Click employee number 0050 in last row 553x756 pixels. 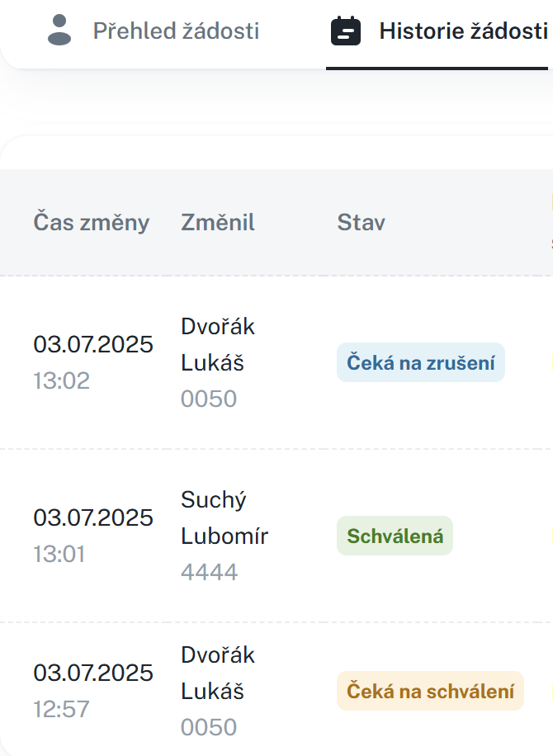click(x=209, y=727)
